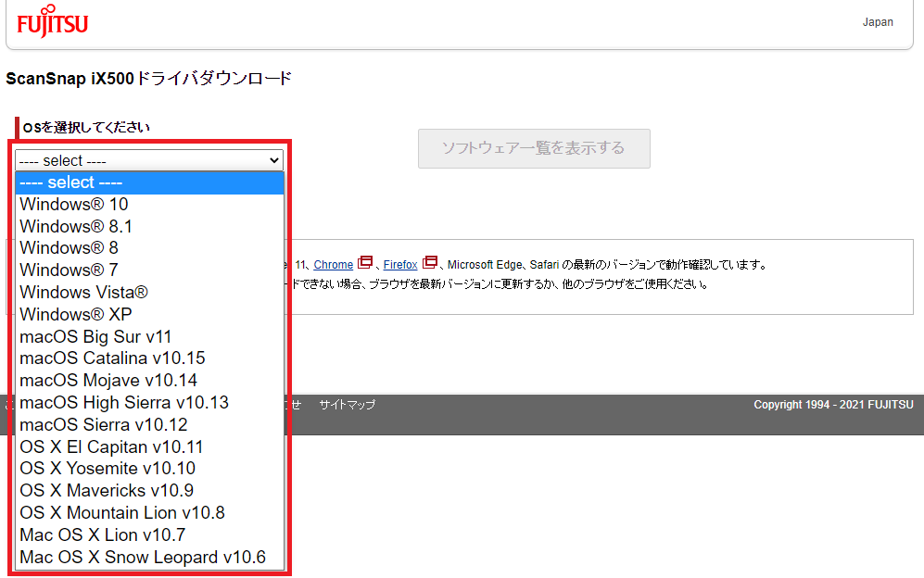Image resolution: width=924 pixels, height=578 pixels.
Task: Select Windows® 7 from the OS list
Action: point(150,270)
